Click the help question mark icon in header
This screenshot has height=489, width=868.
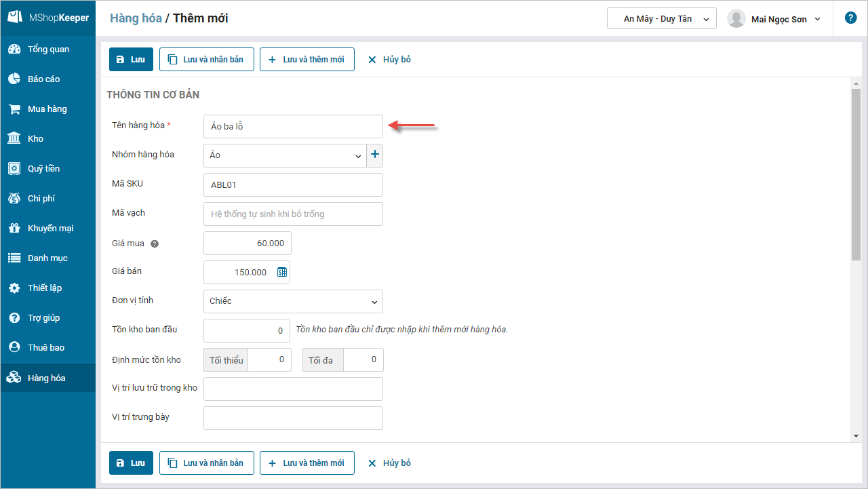click(x=850, y=18)
